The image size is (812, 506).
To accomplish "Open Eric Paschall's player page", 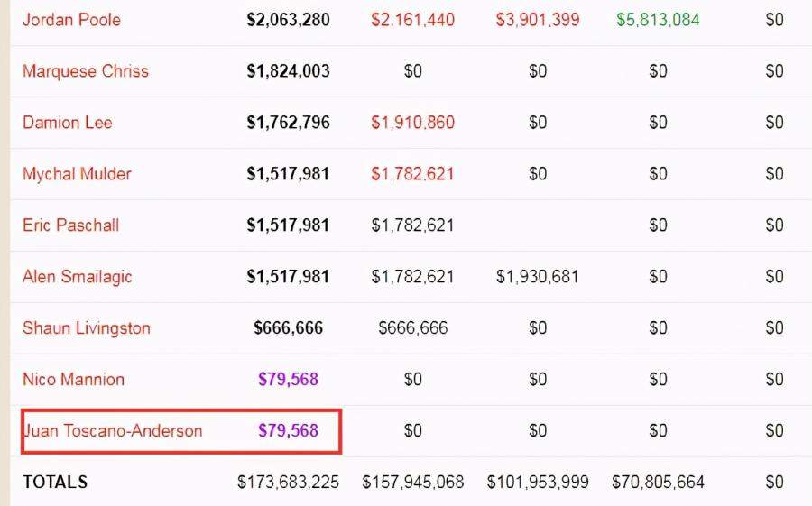I will pyautogui.click(x=70, y=225).
